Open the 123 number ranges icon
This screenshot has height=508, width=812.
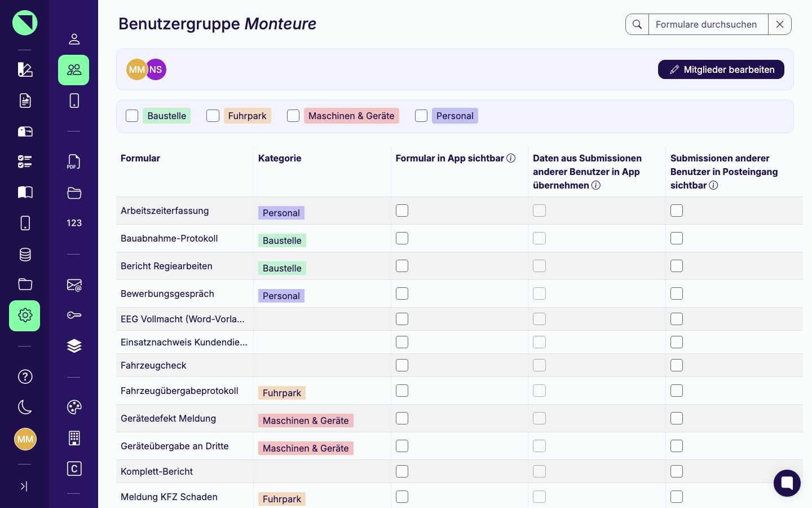(x=74, y=223)
